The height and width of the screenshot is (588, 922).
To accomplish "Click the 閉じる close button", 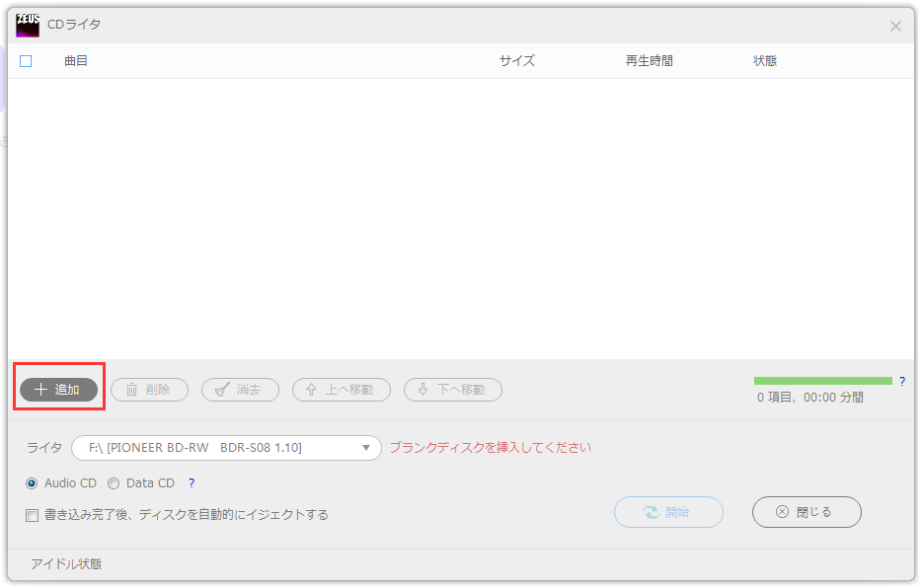I will pyautogui.click(x=807, y=512).
